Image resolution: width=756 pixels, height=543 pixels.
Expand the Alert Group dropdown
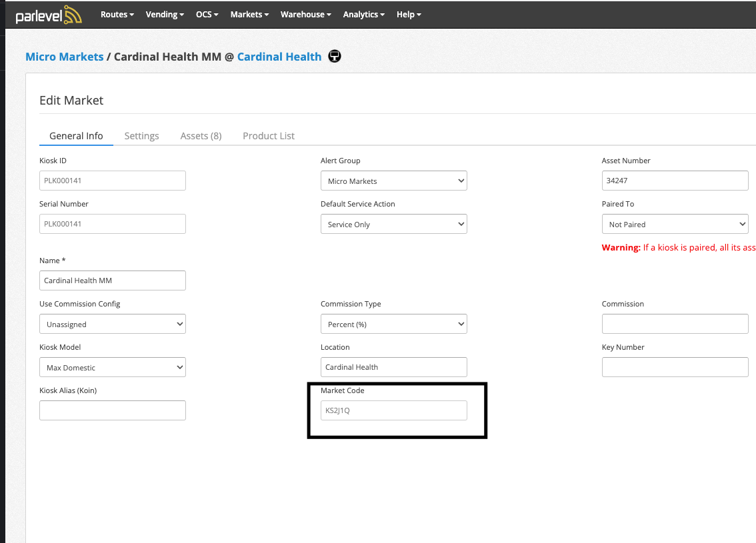click(394, 181)
